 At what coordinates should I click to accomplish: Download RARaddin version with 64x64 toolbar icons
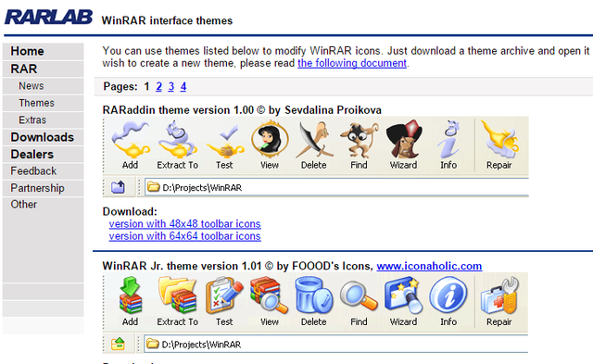(x=185, y=236)
